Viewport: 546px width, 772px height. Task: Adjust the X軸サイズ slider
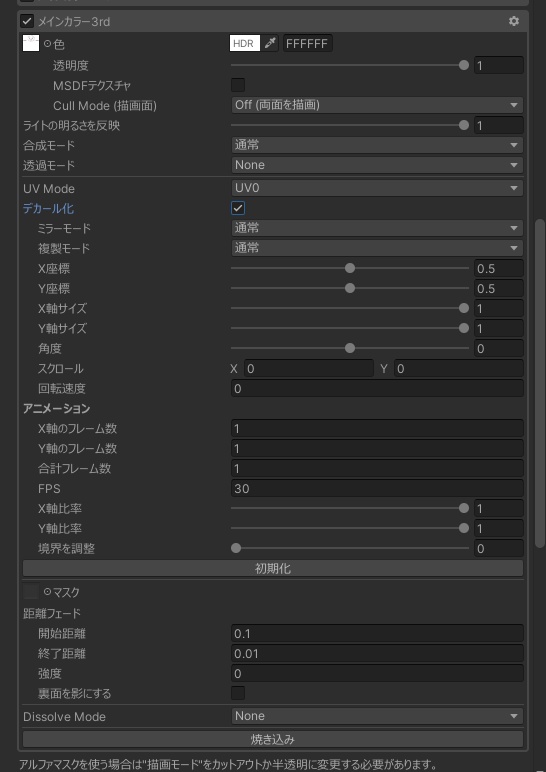[x=350, y=308]
